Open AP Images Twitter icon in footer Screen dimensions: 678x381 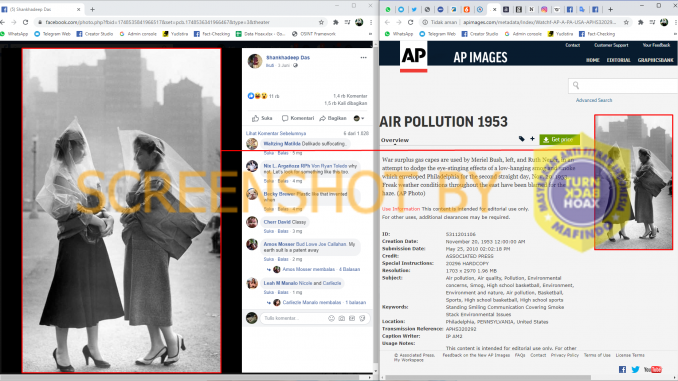click(x=635, y=369)
